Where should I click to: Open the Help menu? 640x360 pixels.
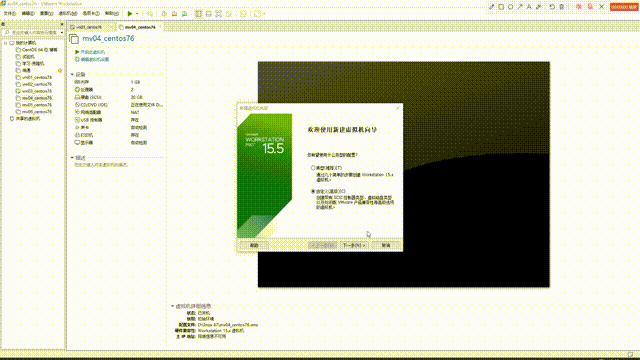[111, 13]
